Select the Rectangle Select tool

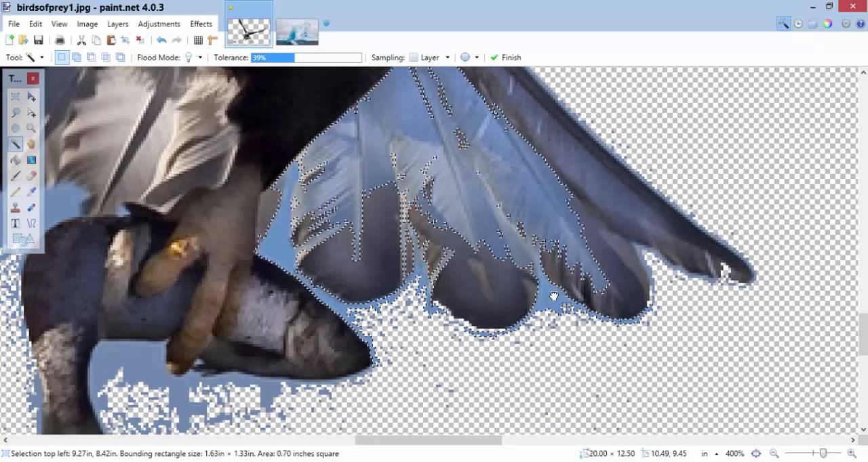(x=15, y=97)
